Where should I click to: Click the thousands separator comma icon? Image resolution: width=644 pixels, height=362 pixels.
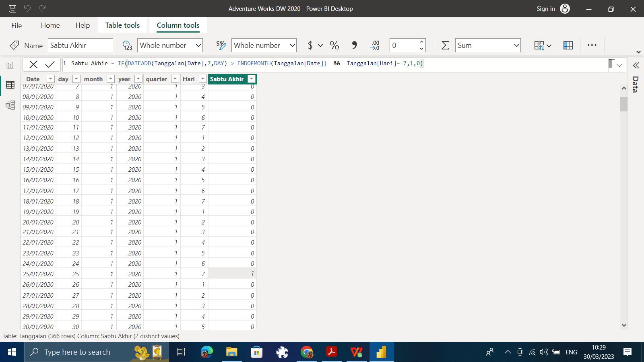[x=354, y=45]
